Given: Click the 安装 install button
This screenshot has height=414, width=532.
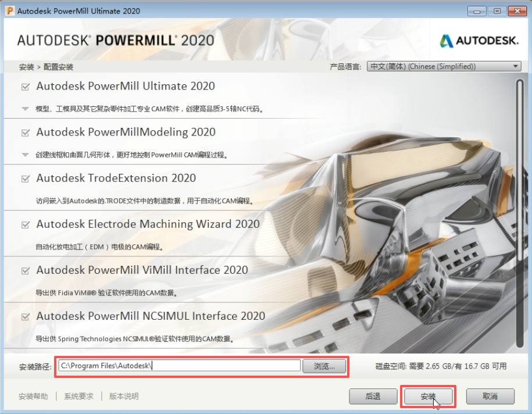Looking at the screenshot, I should [x=428, y=396].
